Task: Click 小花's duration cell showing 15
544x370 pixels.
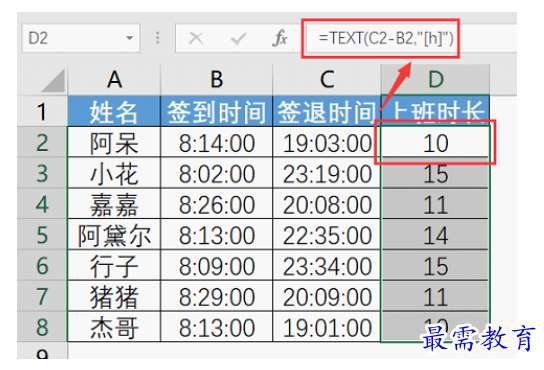Action: click(x=435, y=173)
